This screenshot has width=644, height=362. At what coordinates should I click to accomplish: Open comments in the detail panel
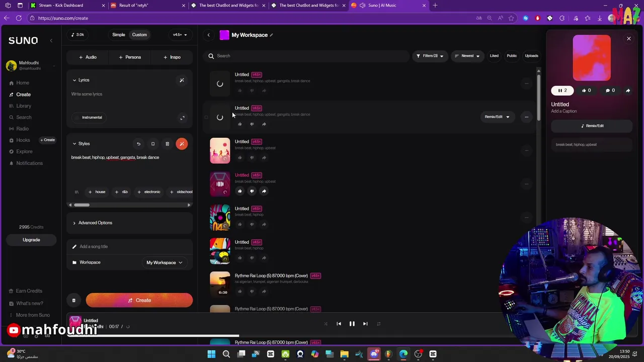(x=610, y=91)
